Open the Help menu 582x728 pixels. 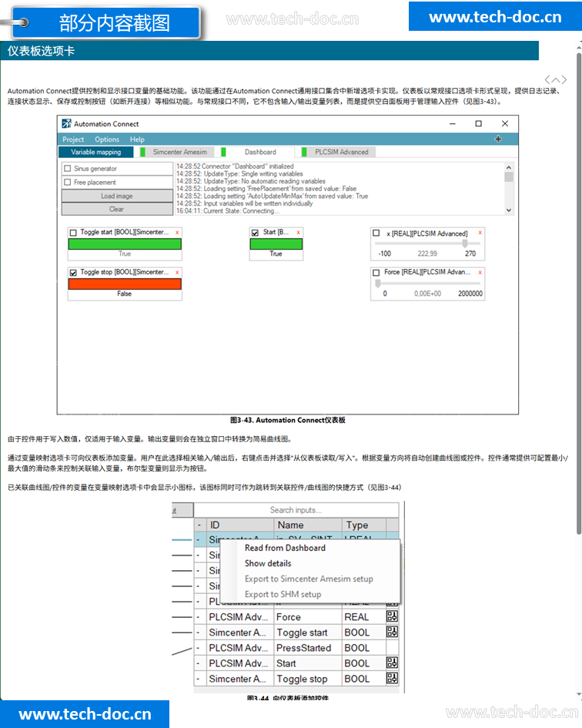point(137,139)
